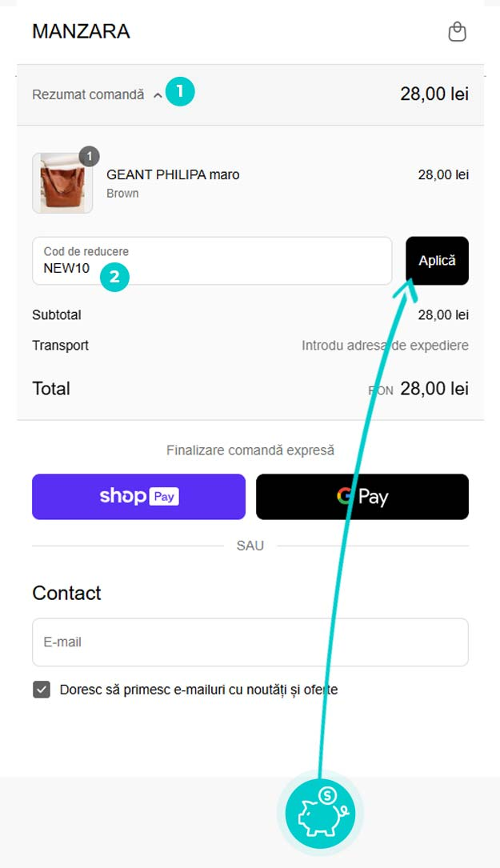Click 'Introdu adresa de expediere' transport text
This screenshot has height=868, width=500.
(385, 346)
